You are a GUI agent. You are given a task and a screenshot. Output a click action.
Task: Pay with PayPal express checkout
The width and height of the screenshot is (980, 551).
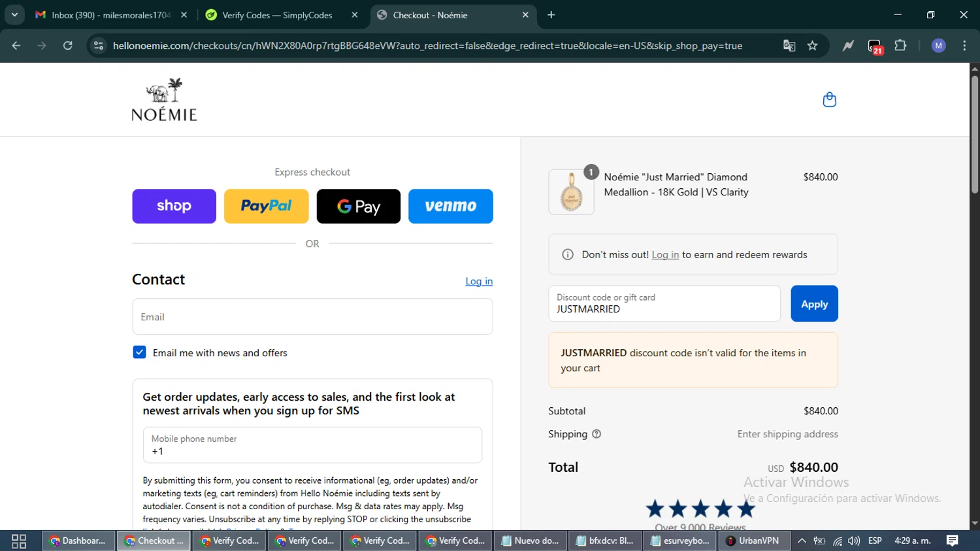pyautogui.click(x=266, y=206)
